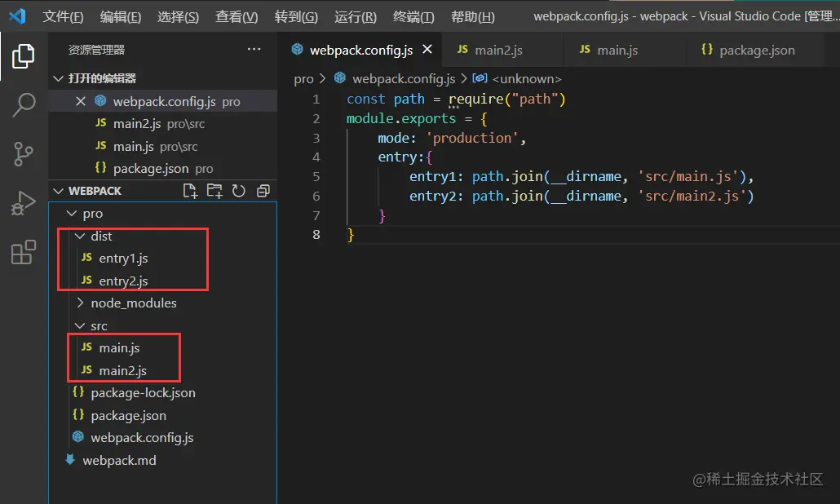Image resolution: width=840 pixels, height=504 pixels.
Task: Collapse the src folder
Action: [163, 325]
